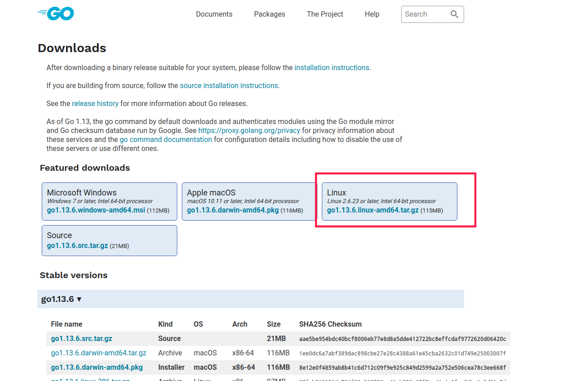Screen dimensions: 588x381
Task: Open the proxy.golang.org/privacy link
Action: pos(249,130)
